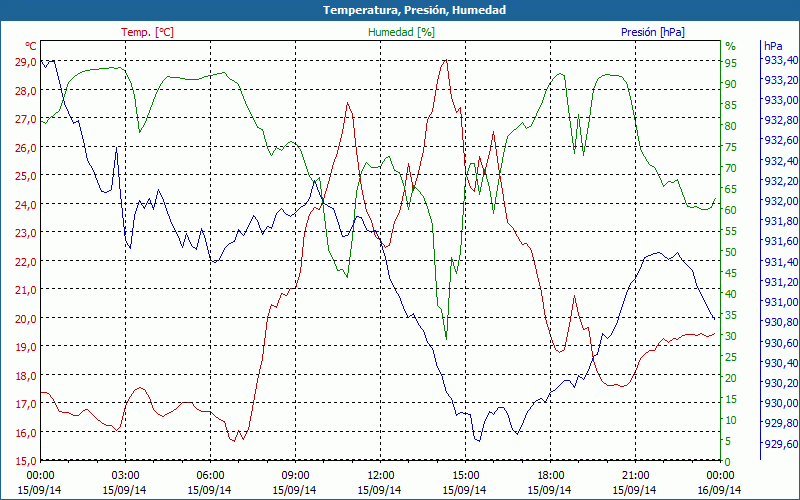This screenshot has height=500, width=800.
Task: Click the temperature axis value '16,0'
Action: 27,432
